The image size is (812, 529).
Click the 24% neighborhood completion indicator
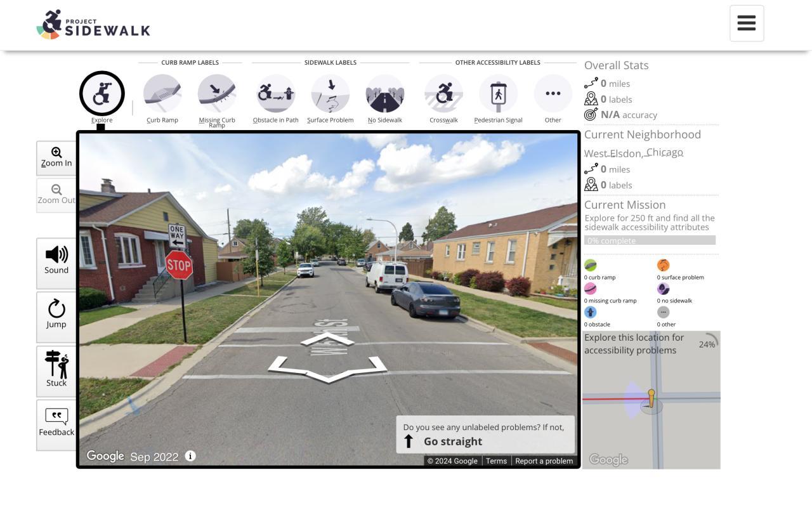pos(708,344)
